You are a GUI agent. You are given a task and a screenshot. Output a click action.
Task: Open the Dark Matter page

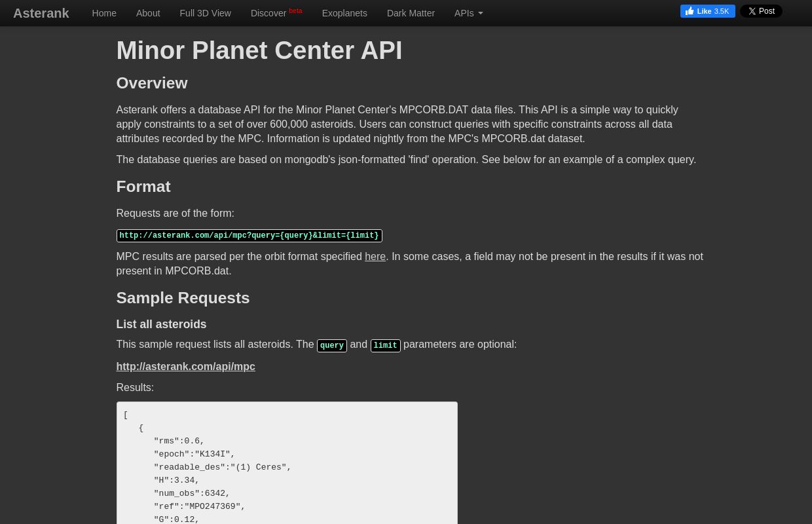coord(411,13)
